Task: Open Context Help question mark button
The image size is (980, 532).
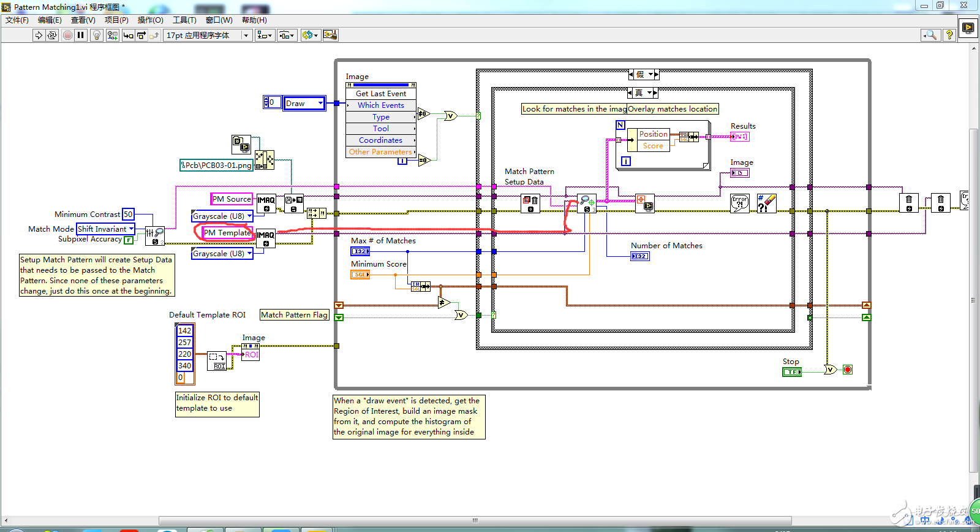Action: point(949,36)
